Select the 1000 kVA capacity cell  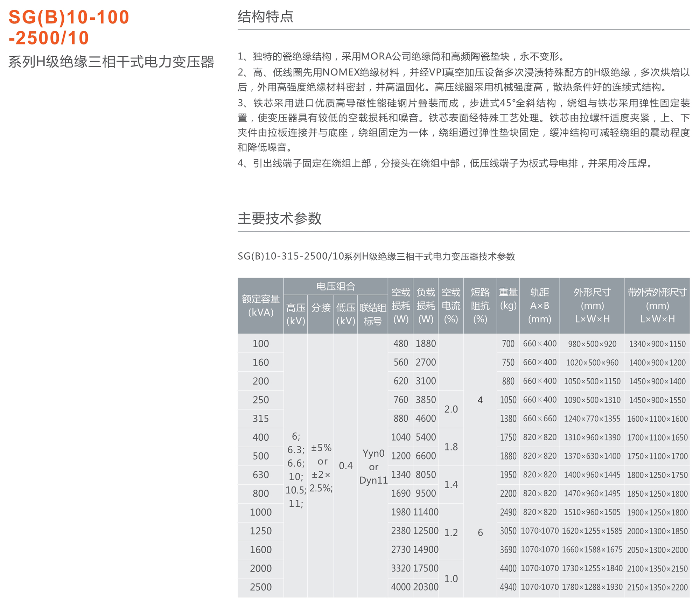260,512
